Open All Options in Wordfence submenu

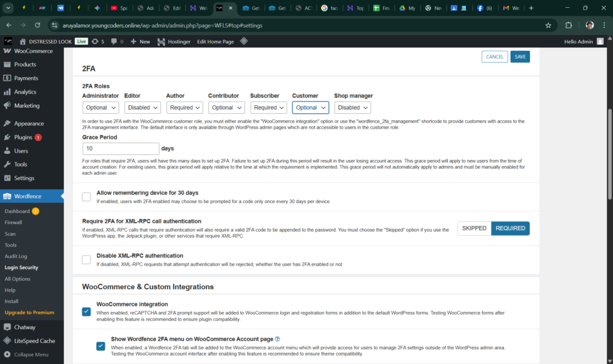[x=17, y=279]
